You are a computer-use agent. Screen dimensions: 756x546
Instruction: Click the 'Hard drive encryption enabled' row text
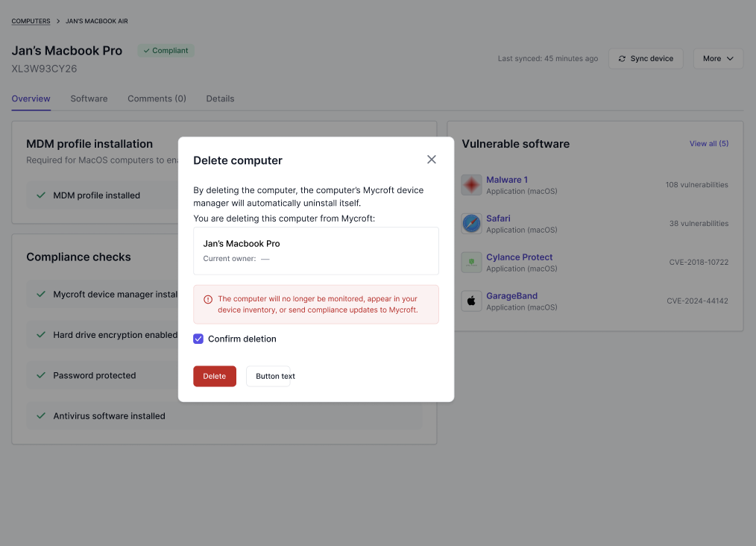click(x=116, y=335)
